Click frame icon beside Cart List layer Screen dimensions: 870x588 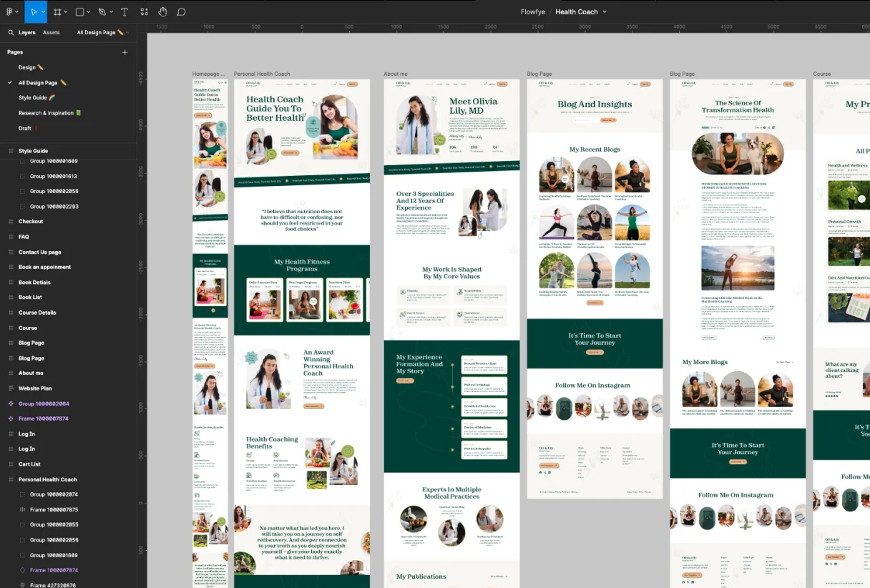11,464
